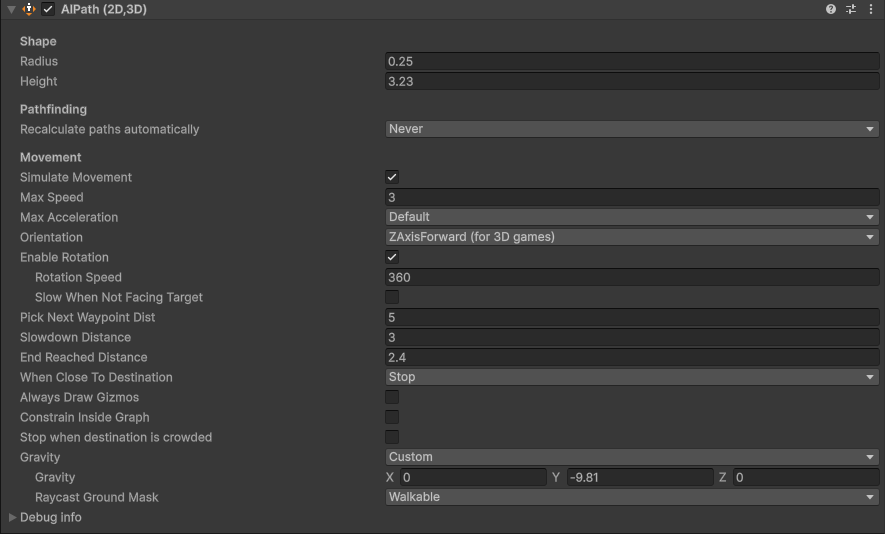Open Recalculate paths automatically dropdown
This screenshot has height=534, width=885.
coord(632,129)
